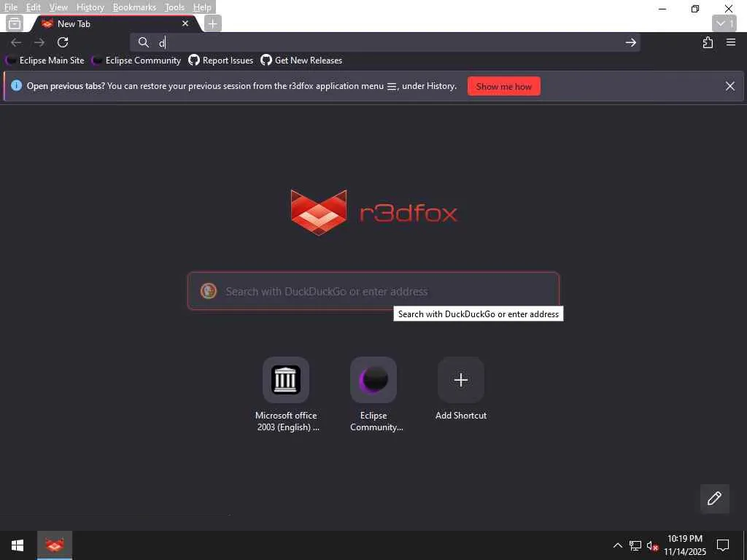Viewport: 747px width, 560px height.
Task: Close the New Tab tab
Action: click(x=185, y=23)
